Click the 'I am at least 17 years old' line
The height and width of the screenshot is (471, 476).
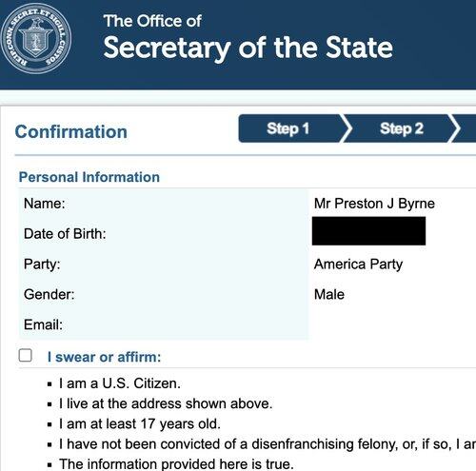pos(140,424)
